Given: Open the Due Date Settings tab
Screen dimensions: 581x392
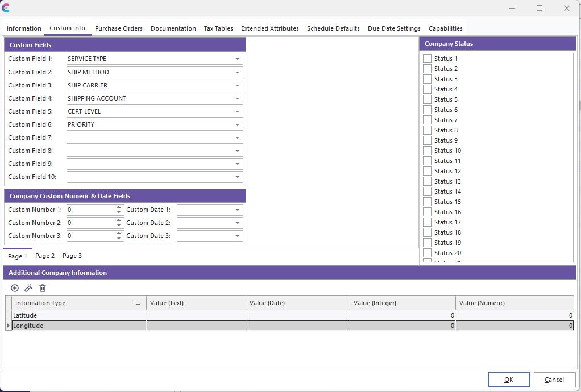Looking at the screenshot, I should (394, 28).
